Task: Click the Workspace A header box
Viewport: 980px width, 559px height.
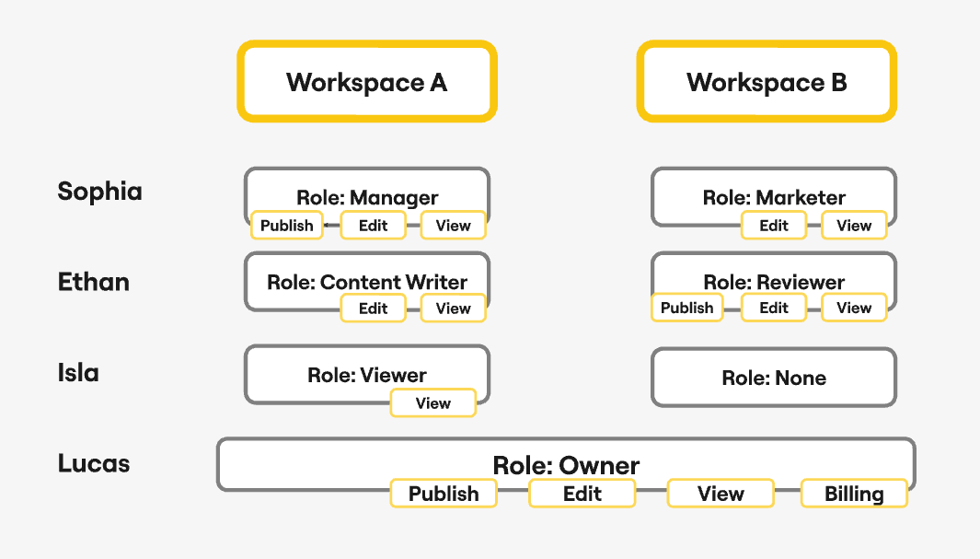Action: (x=367, y=82)
